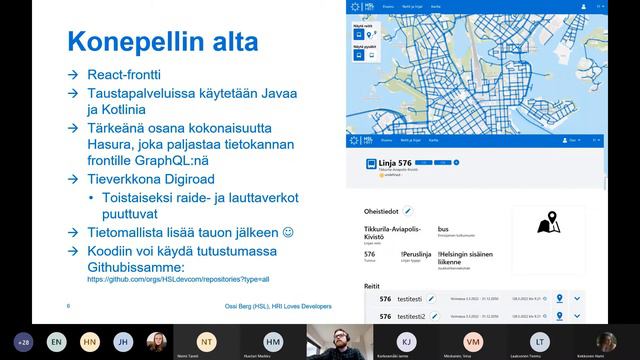This screenshot has height=360, width=640.
Task: Click the Tikkurila-Aviapolis-Kivistö line name
Action: pyautogui.click(x=392, y=233)
